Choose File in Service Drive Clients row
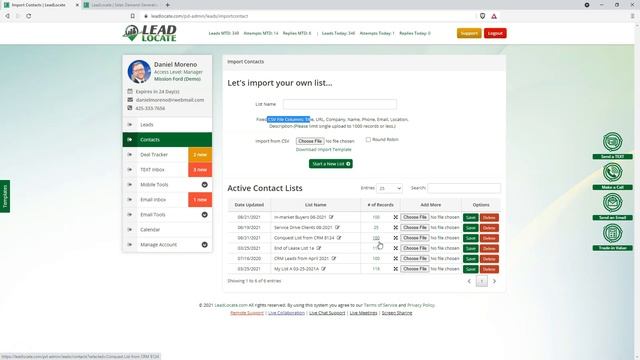Viewport: 640px width, 360px height. click(415, 227)
